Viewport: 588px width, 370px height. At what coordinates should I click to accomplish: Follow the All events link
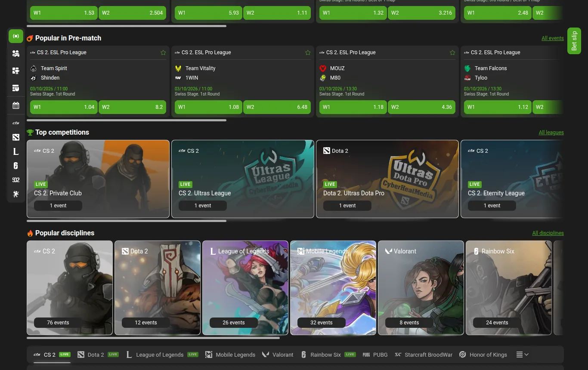(553, 38)
